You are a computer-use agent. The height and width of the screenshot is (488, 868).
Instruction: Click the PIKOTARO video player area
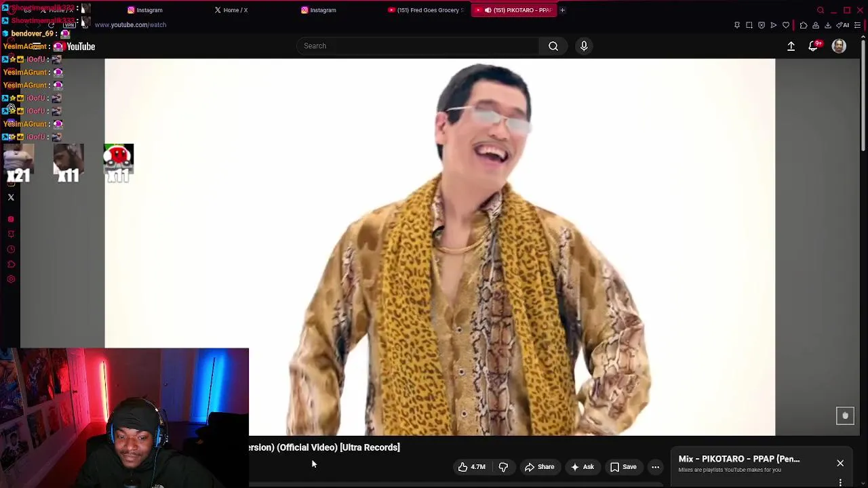(x=439, y=247)
